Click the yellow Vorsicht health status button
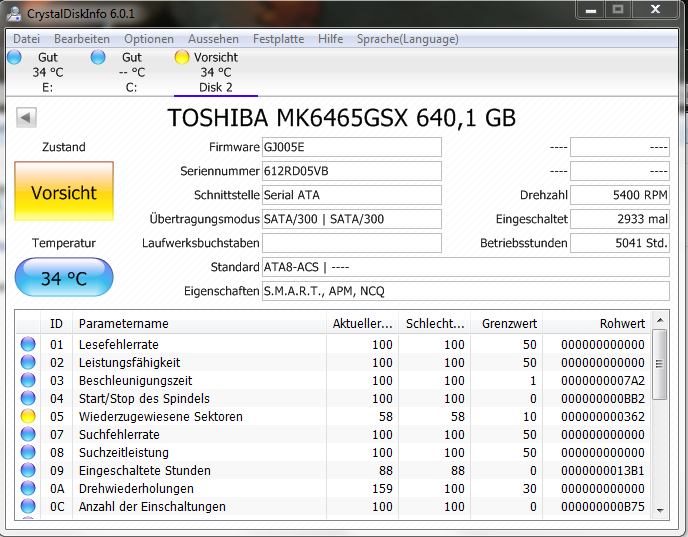The image size is (688, 537). 64,191
